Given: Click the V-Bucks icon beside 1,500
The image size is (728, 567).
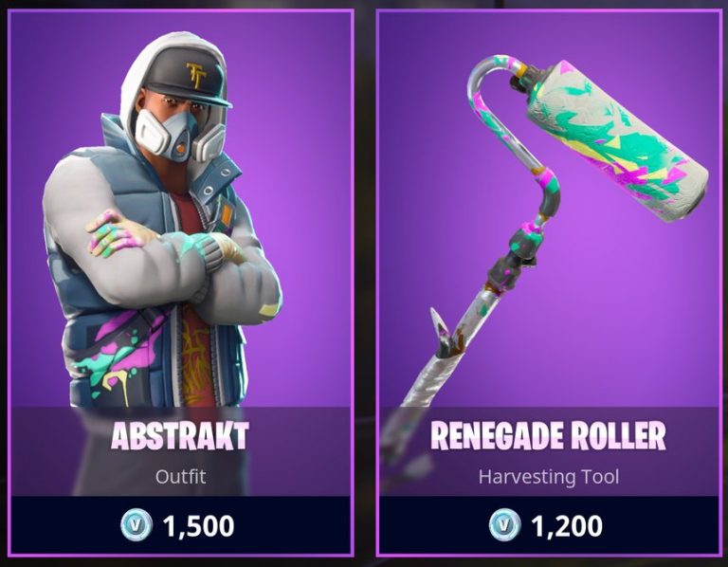Looking at the screenshot, I should click(136, 525).
